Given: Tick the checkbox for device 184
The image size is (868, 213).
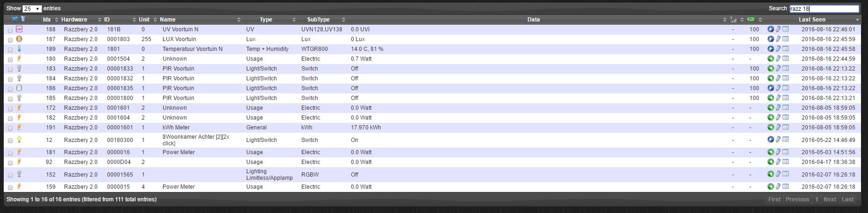Looking at the screenshot, I should [10, 79].
